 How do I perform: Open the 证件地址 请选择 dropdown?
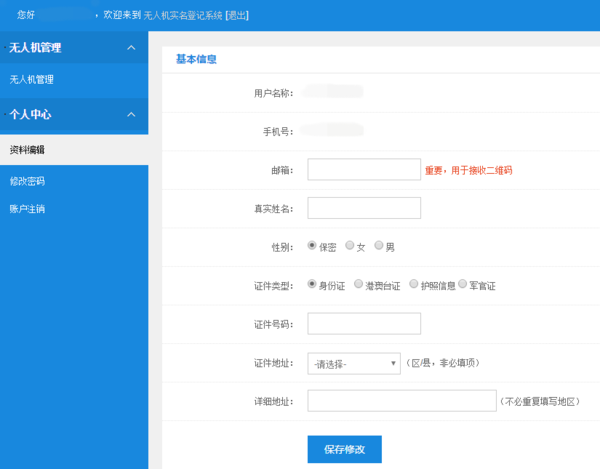point(354,363)
